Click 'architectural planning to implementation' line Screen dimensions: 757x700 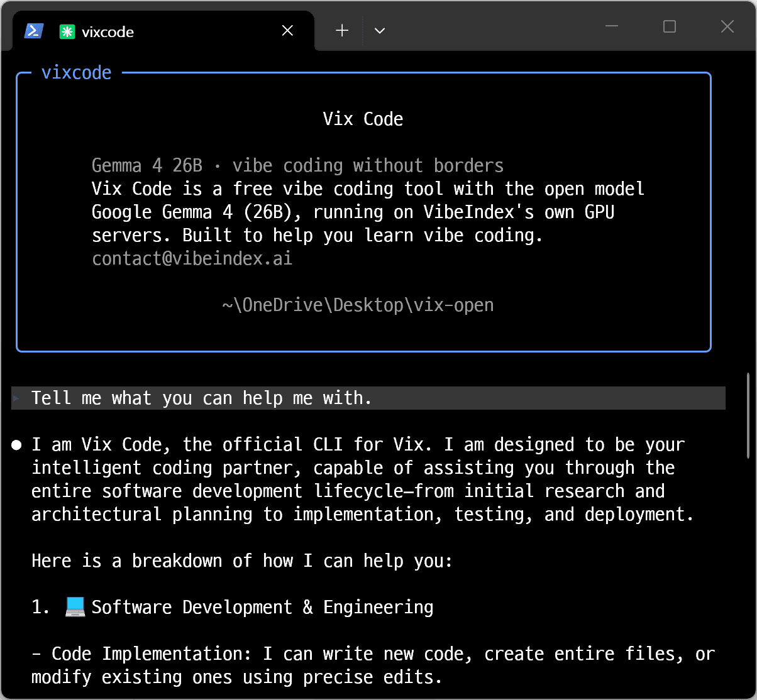point(363,515)
